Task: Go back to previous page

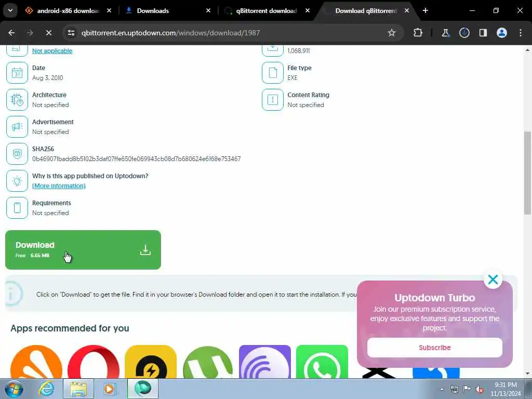Action: (11, 33)
